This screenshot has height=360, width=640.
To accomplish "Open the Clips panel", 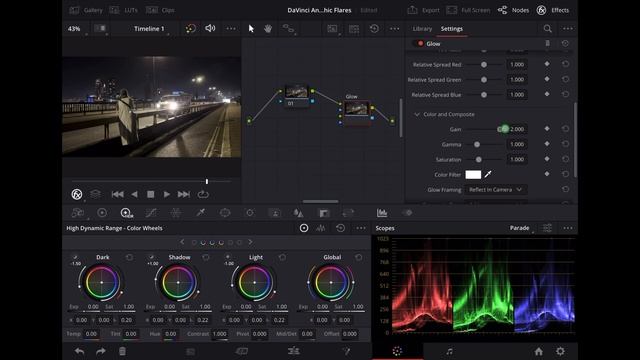I will (160, 10).
